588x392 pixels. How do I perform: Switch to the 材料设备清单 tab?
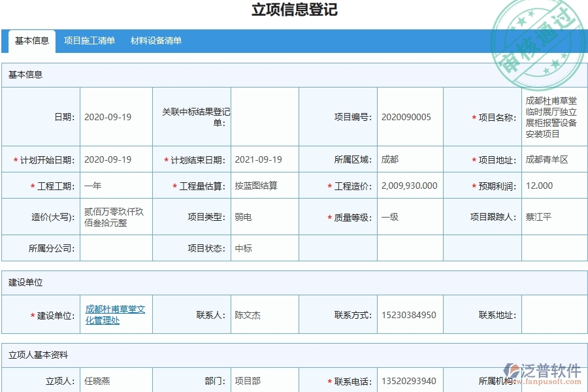point(157,41)
